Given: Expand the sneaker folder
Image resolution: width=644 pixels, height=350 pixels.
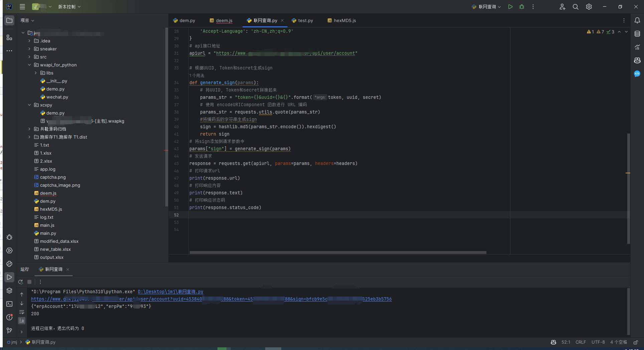Looking at the screenshot, I should pyautogui.click(x=29, y=49).
